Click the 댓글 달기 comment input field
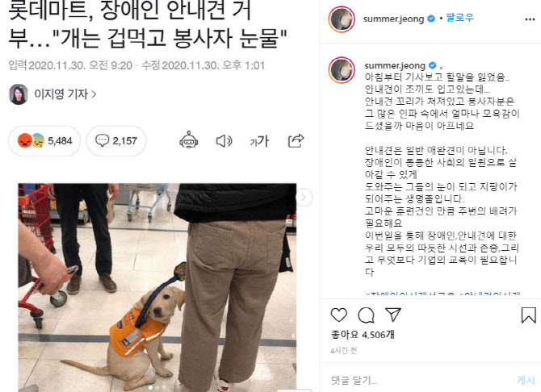Screen dimensions: 541x392 pos(419,380)
